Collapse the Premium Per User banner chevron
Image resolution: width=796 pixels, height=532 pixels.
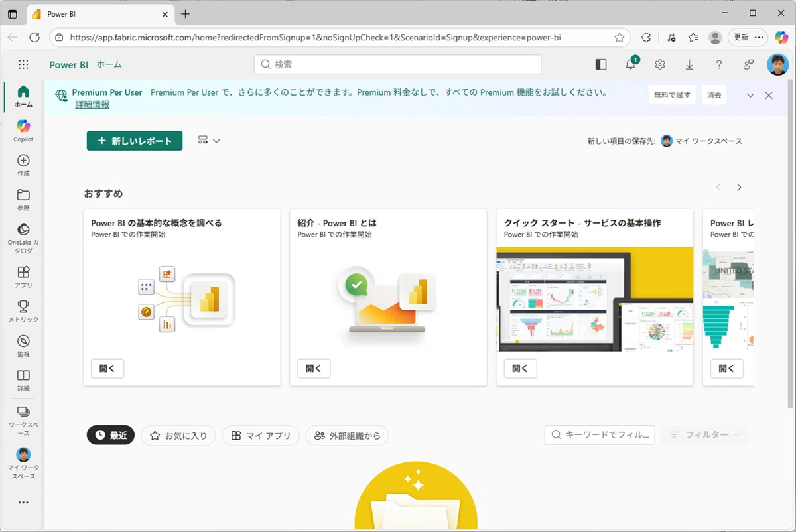[750, 96]
